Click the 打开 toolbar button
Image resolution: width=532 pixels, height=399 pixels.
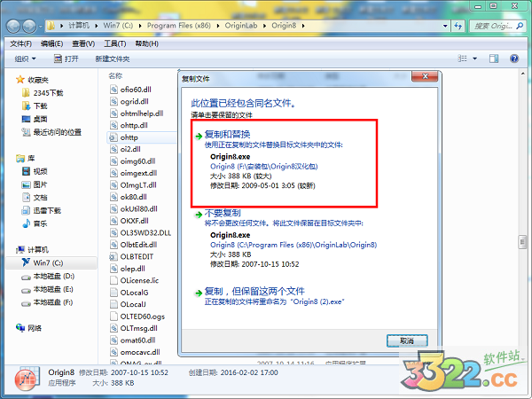point(66,59)
